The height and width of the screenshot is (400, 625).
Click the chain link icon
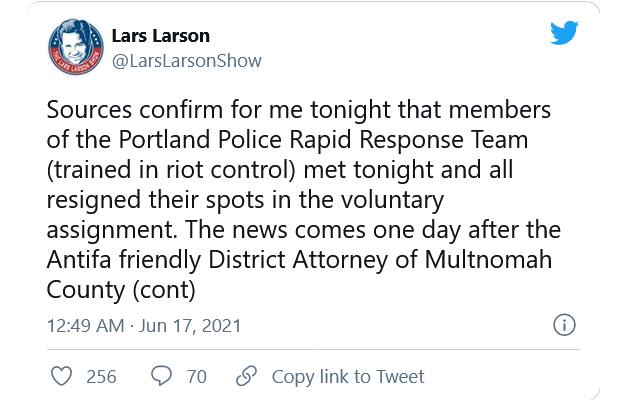click(246, 376)
